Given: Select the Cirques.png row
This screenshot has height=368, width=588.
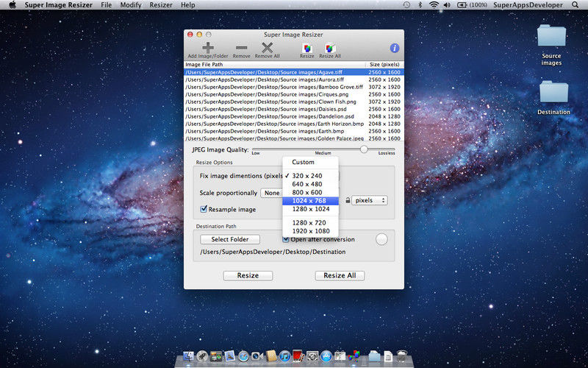Looking at the screenshot, I should [294, 94].
